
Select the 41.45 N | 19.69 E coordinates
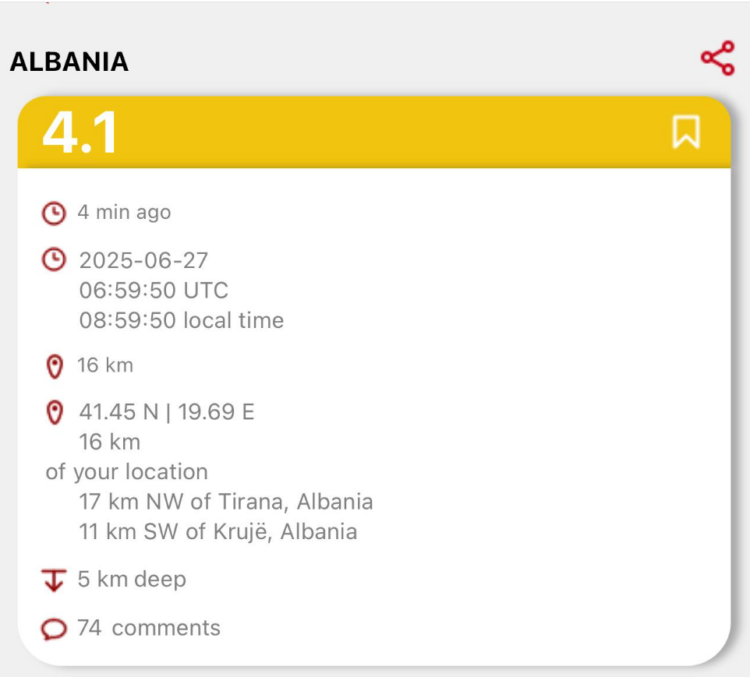click(x=166, y=412)
